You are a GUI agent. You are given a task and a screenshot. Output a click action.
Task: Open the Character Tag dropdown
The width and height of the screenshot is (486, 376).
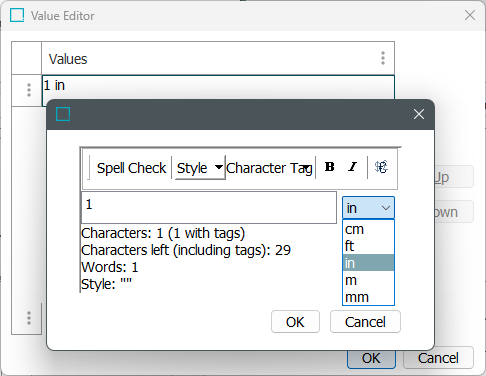270,168
